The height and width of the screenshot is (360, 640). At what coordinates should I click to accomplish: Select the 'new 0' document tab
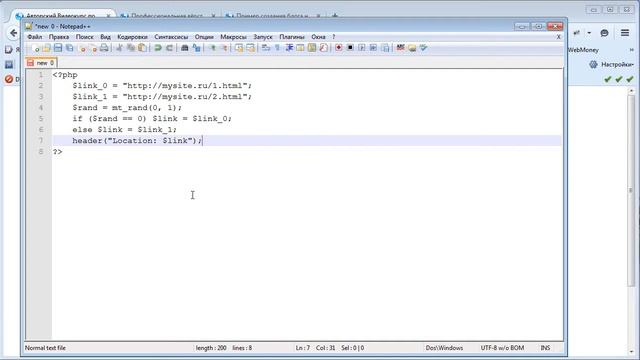41,63
